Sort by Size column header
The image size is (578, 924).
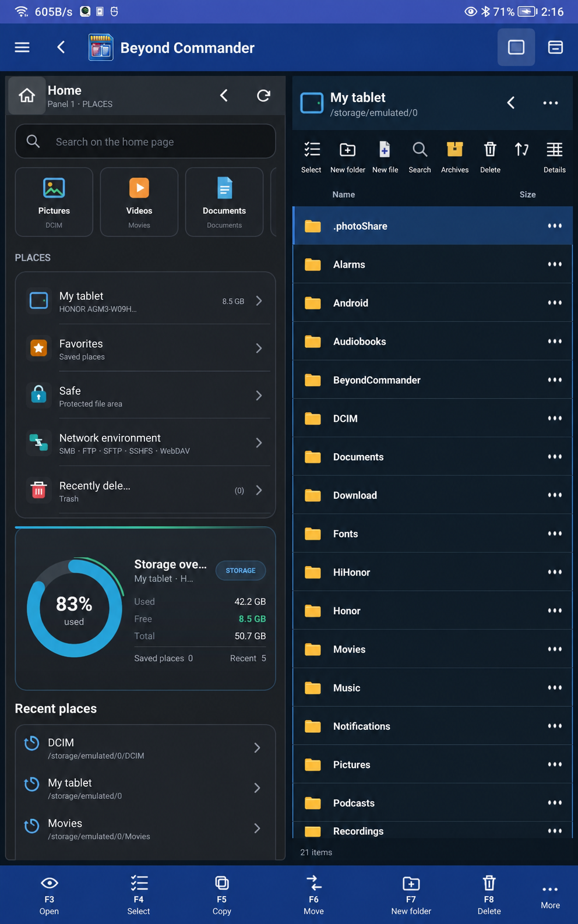point(528,195)
